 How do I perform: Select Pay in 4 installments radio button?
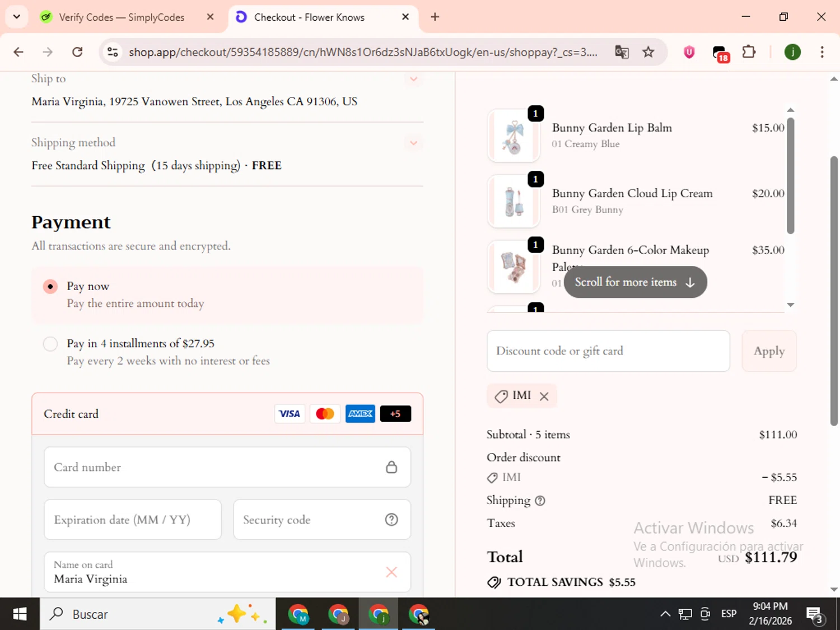[50, 343]
